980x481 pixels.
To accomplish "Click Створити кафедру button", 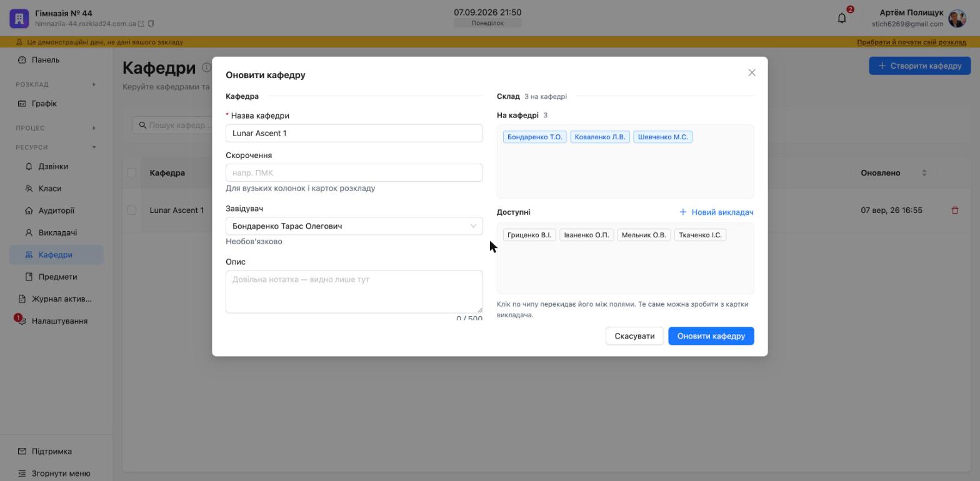I will pyautogui.click(x=920, y=66).
